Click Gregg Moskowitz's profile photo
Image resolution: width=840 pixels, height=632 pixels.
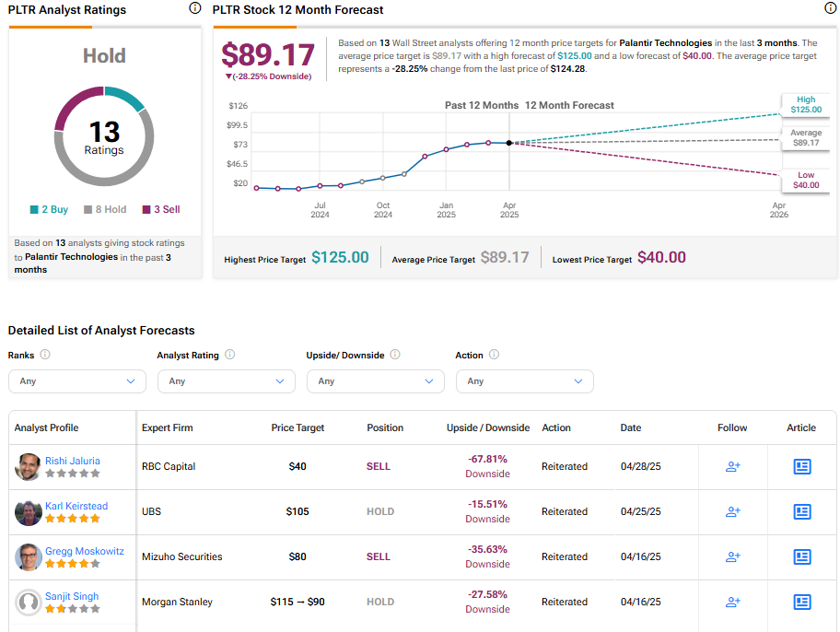(28, 557)
